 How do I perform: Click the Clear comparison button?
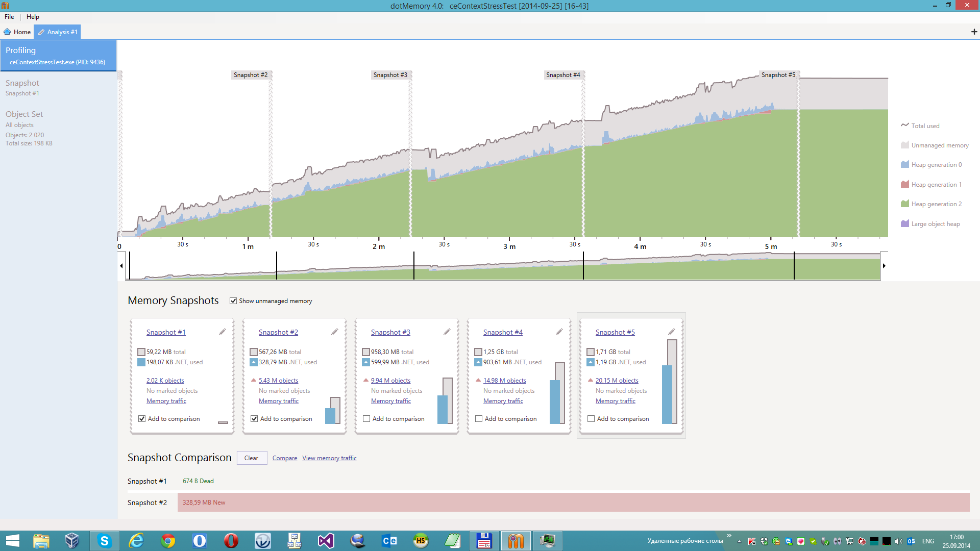point(252,458)
